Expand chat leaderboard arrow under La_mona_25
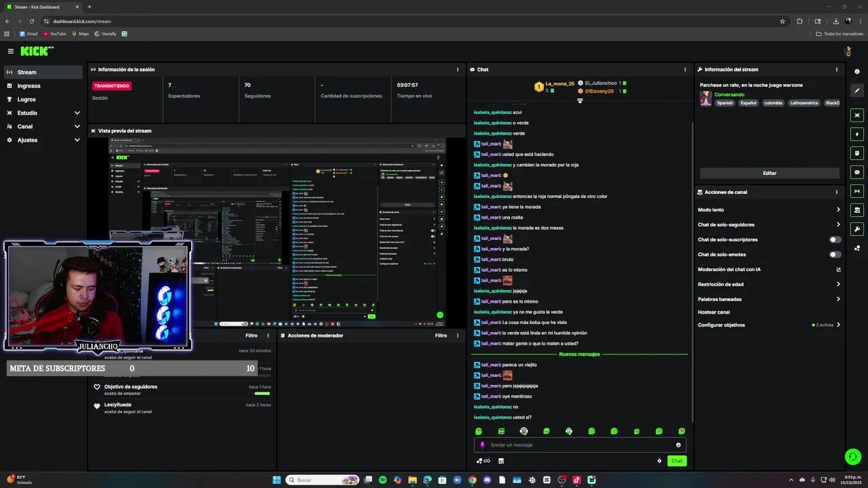 tap(580, 101)
